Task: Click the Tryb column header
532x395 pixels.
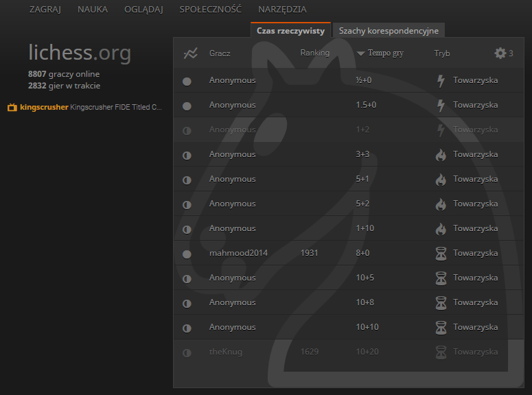Action: (x=442, y=53)
